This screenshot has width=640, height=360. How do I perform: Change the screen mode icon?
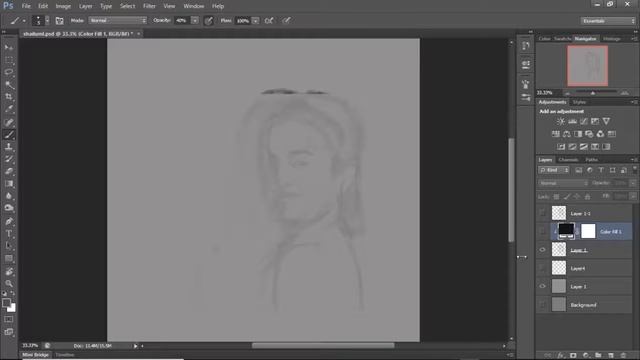[9, 332]
